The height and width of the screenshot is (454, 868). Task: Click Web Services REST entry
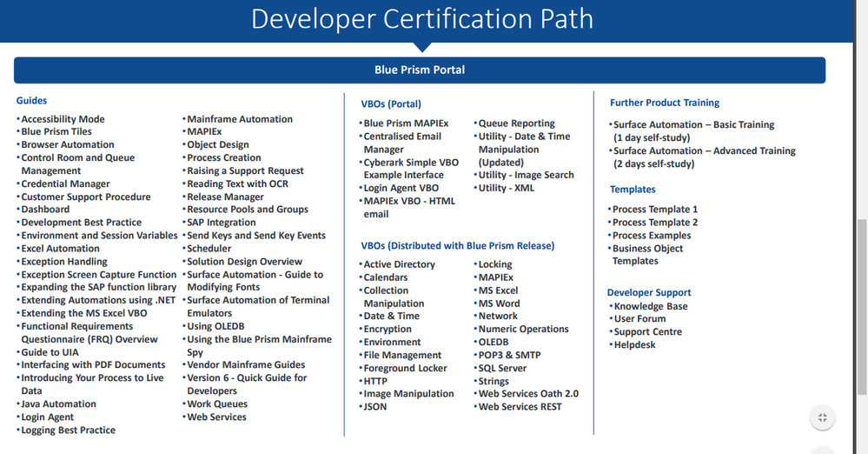[520, 406]
